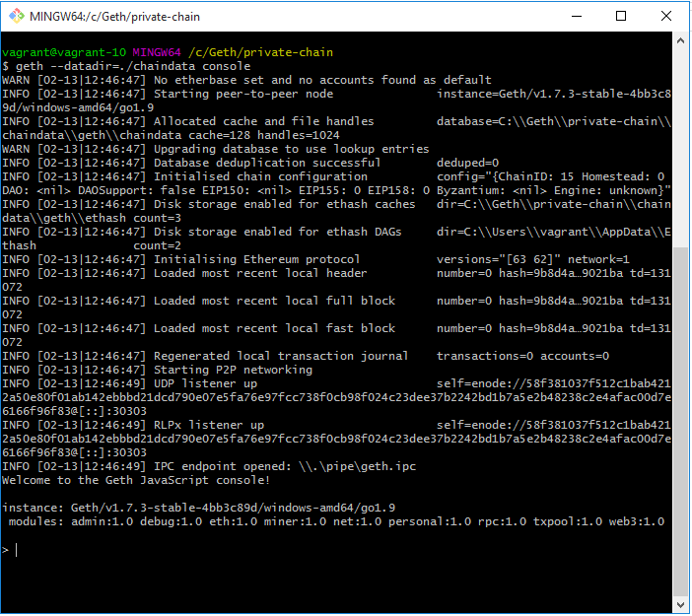The height and width of the screenshot is (616, 692).
Task: Click the vertical scrollbar thumb
Action: (x=680, y=422)
